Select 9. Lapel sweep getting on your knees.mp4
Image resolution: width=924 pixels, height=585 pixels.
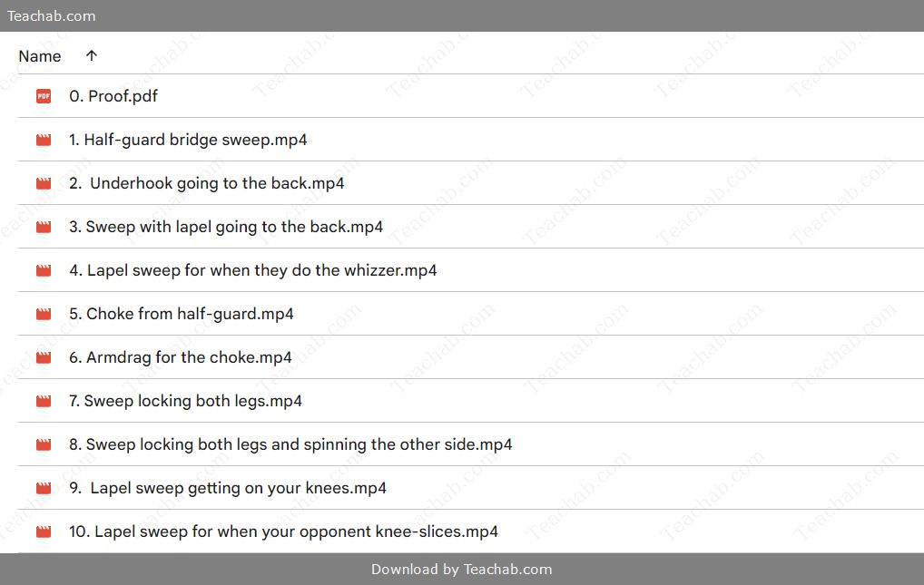228,488
